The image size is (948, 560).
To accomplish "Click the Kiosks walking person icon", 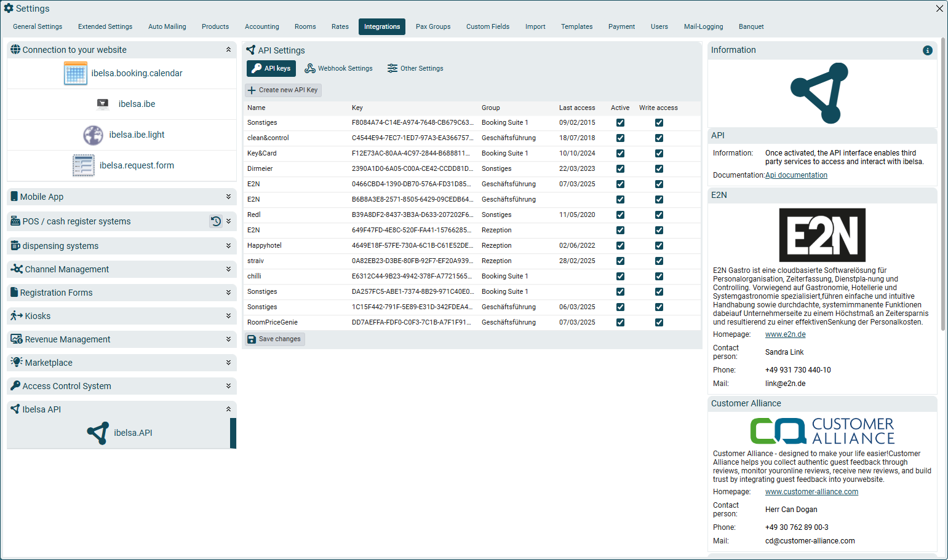I will pyautogui.click(x=17, y=316).
